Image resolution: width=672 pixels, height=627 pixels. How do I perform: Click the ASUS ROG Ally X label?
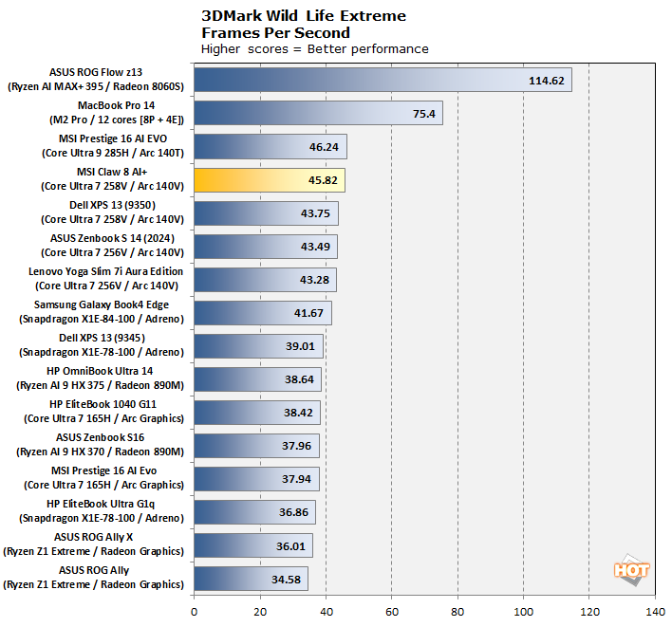(x=93, y=537)
